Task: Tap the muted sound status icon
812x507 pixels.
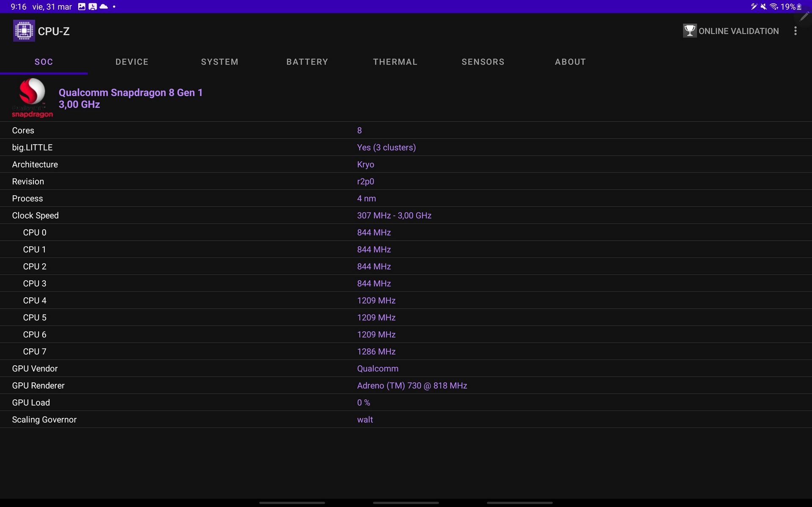Action: [763, 7]
